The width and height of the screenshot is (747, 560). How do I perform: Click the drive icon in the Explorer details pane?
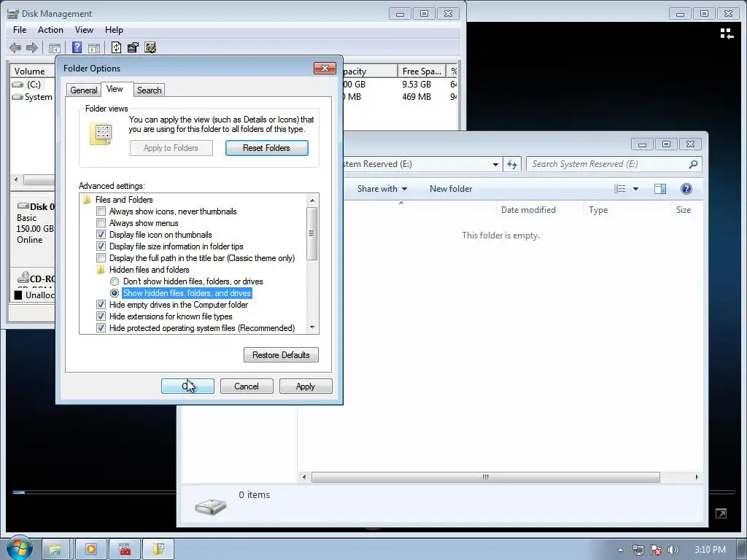(211, 506)
